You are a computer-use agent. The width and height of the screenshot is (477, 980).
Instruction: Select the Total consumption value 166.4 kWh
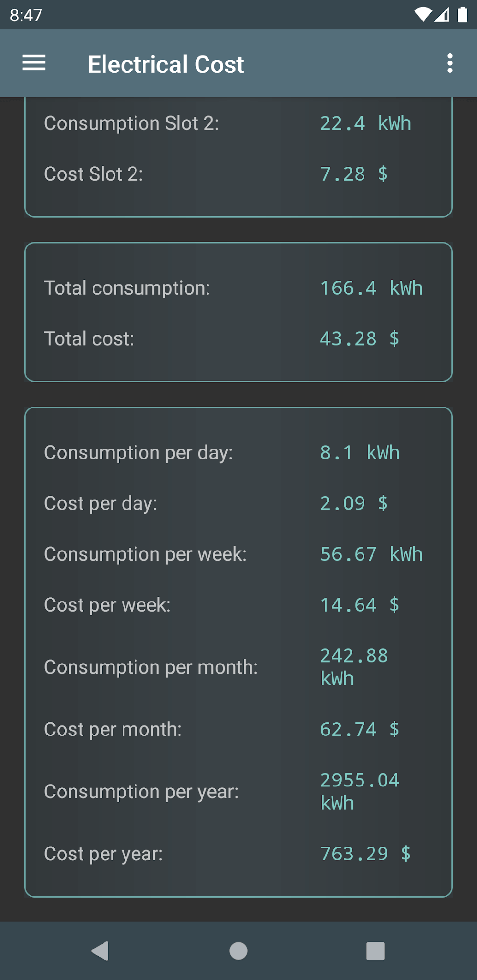pyautogui.click(x=371, y=288)
